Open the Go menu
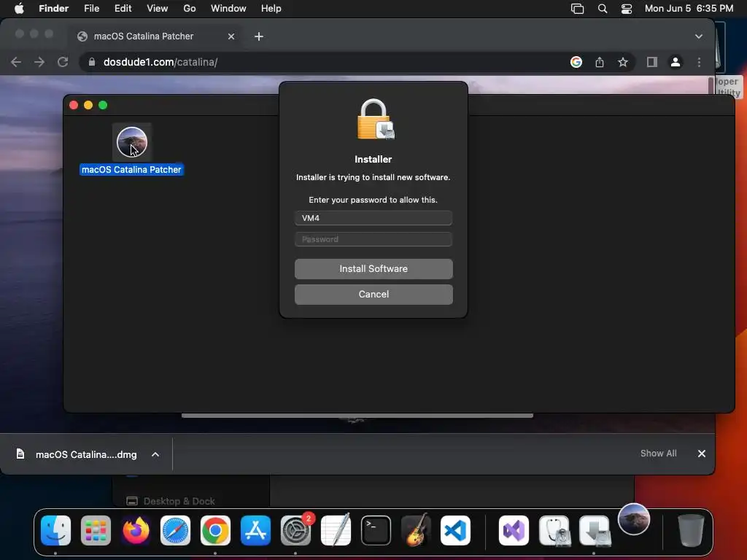This screenshot has width=747, height=560. [190, 9]
